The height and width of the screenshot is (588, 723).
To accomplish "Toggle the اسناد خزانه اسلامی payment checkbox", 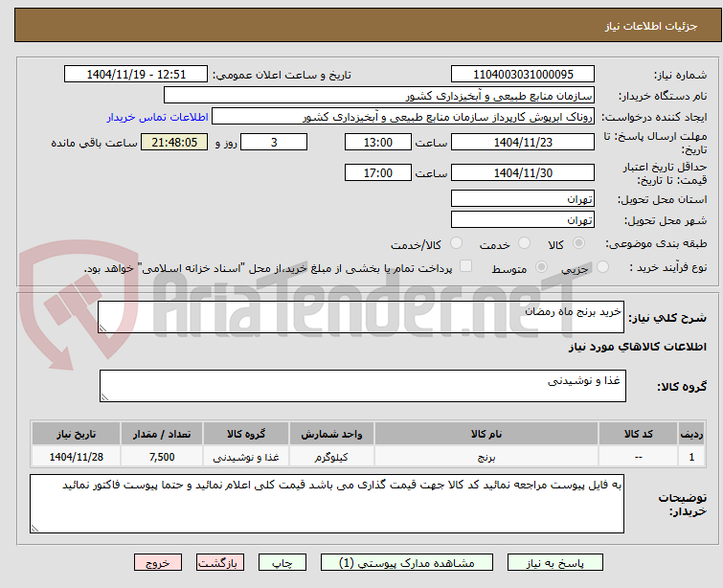I will point(466,266).
